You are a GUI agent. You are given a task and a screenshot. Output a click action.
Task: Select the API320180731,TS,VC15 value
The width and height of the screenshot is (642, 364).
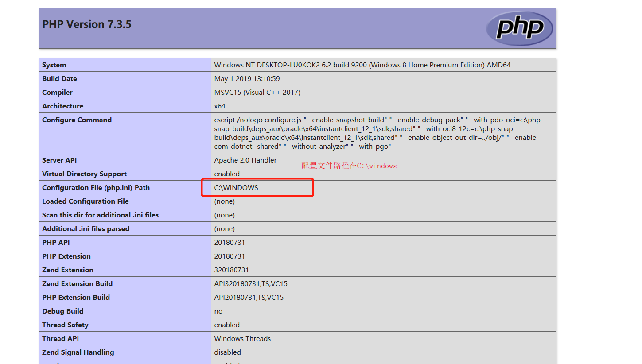point(251,284)
